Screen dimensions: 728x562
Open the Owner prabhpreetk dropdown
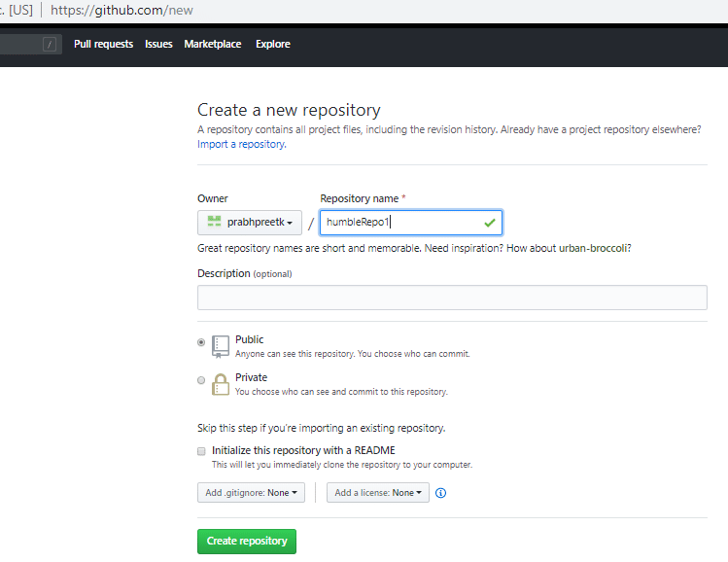click(250, 223)
